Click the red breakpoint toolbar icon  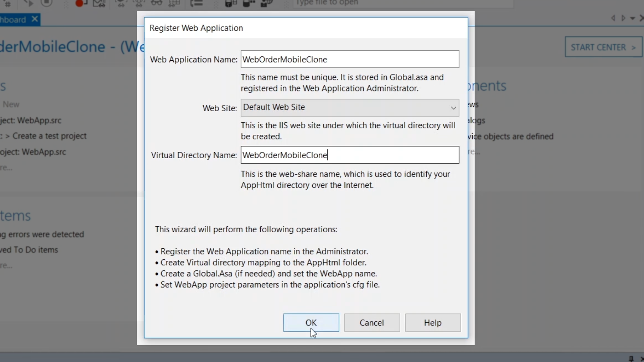[80, 3]
